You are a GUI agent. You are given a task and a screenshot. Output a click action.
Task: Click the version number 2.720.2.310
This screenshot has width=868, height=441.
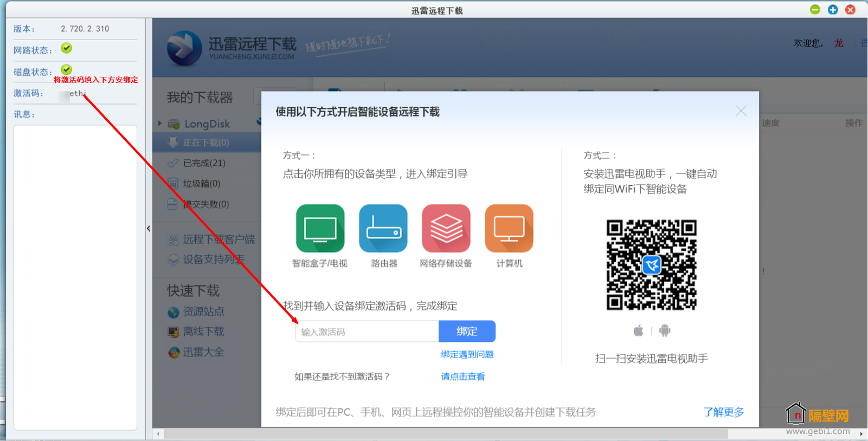[85, 29]
